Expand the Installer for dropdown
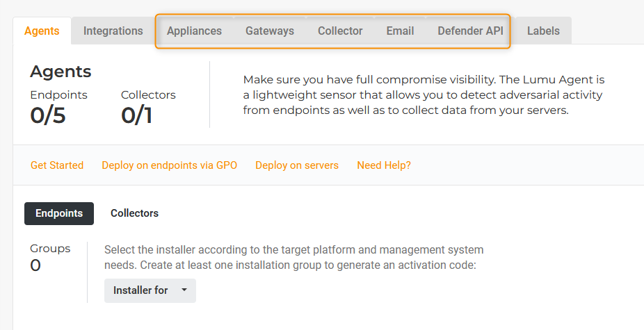Image resolution: width=644 pixels, height=330 pixels. click(150, 290)
